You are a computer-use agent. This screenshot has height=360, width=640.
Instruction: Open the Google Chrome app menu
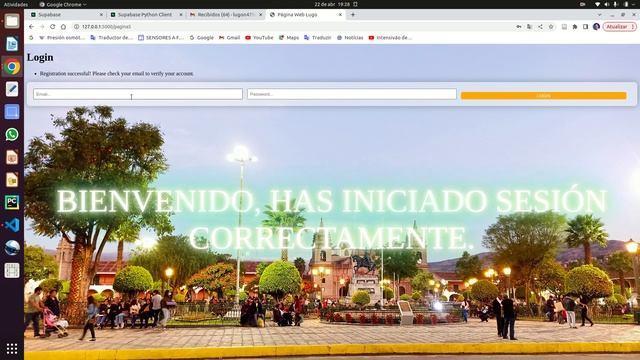[63, 4]
